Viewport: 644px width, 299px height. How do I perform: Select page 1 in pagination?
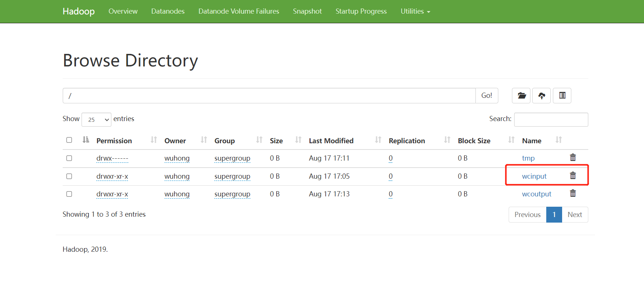point(554,214)
